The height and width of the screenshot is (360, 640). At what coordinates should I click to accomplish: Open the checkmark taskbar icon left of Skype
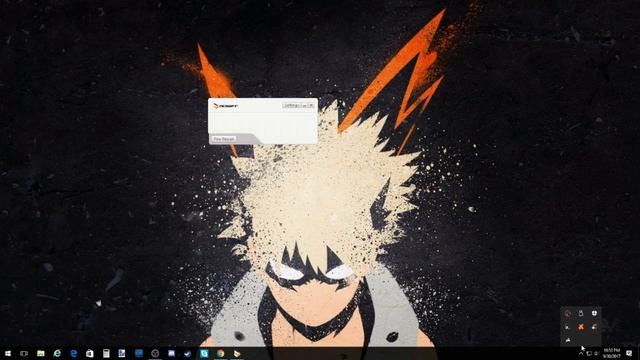pyautogui.click(x=188, y=353)
